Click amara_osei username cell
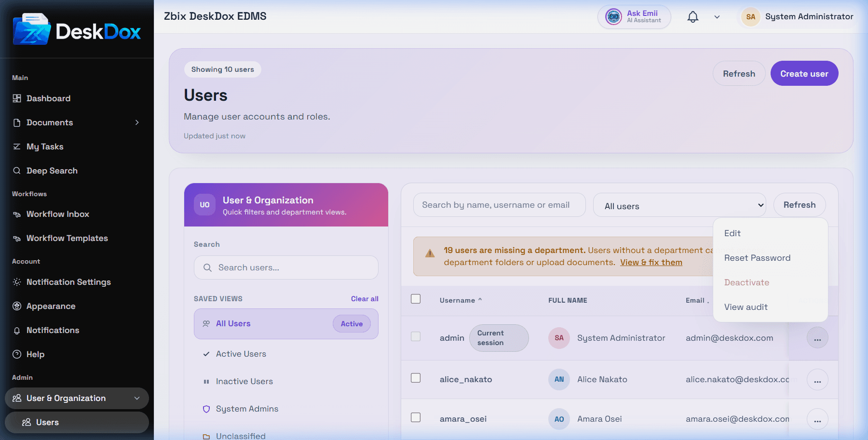The width and height of the screenshot is (868, 440). pos(463,419)
